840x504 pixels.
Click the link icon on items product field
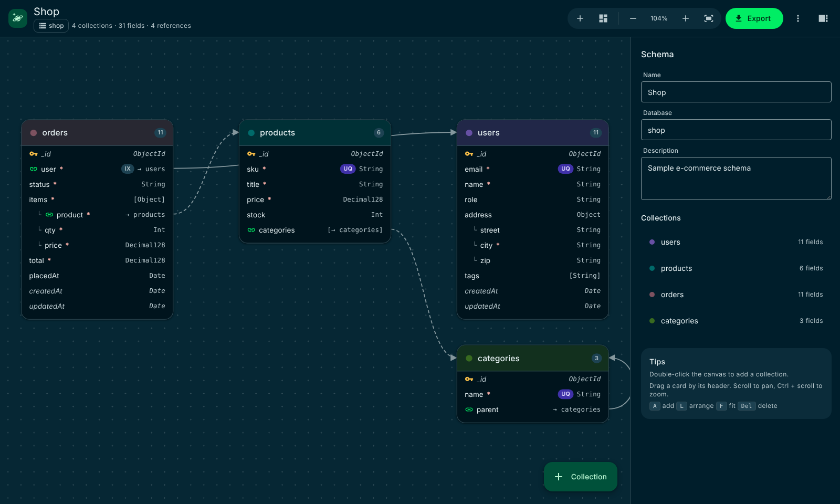[x=49, y=215]
